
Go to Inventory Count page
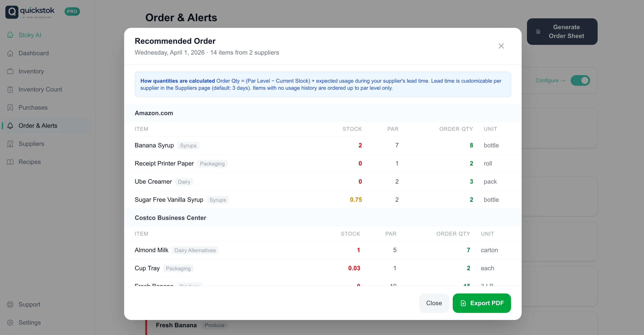pos(40,89)
